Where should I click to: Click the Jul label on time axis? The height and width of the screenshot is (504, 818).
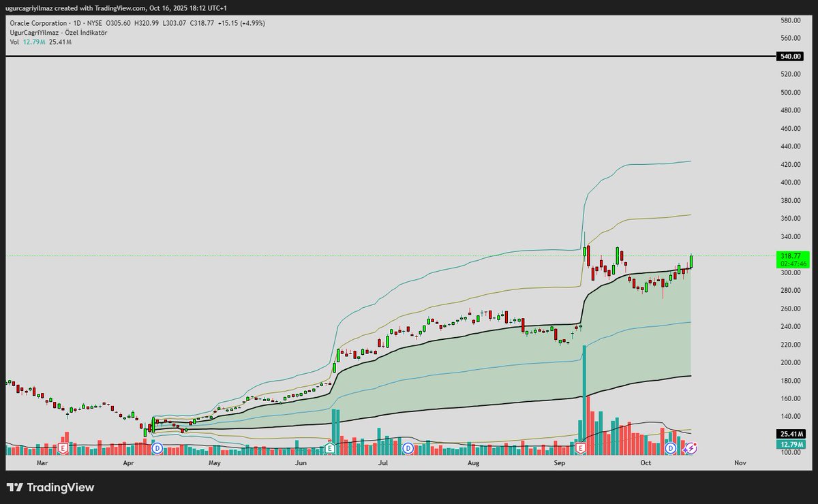click(383, 463)
